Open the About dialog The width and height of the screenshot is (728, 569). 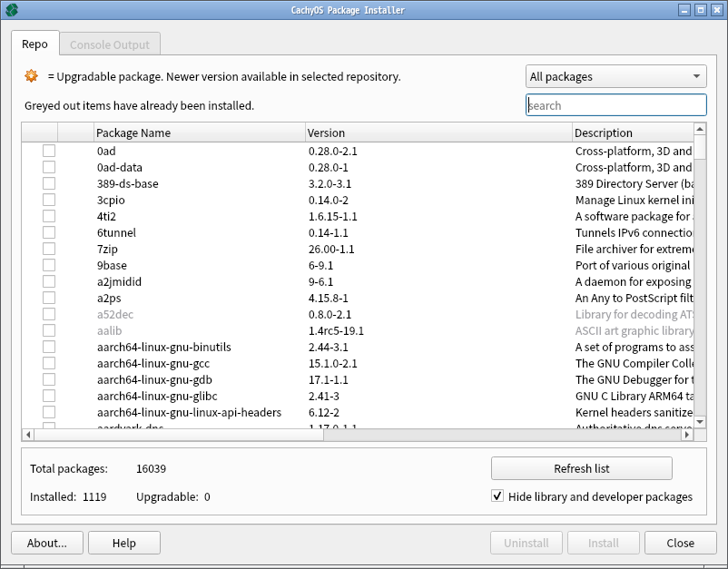pyautogui.click(x=47, y=543)
